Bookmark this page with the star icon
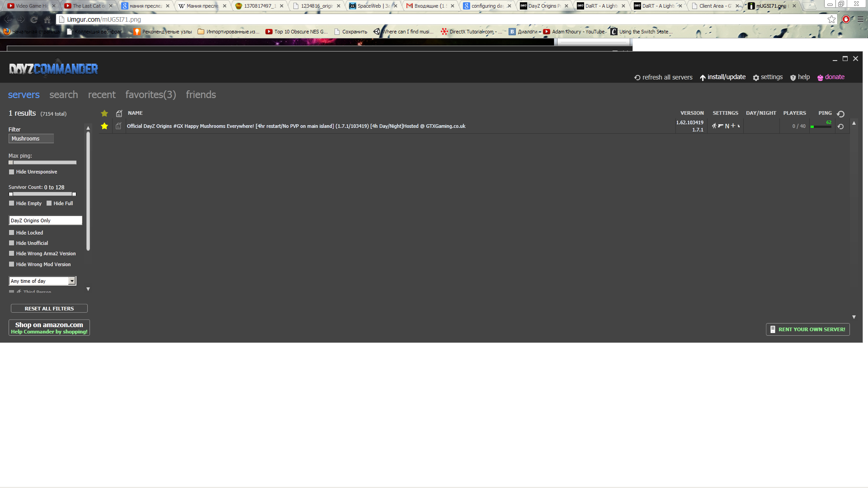The image size is (868, 488). (831, 19)
